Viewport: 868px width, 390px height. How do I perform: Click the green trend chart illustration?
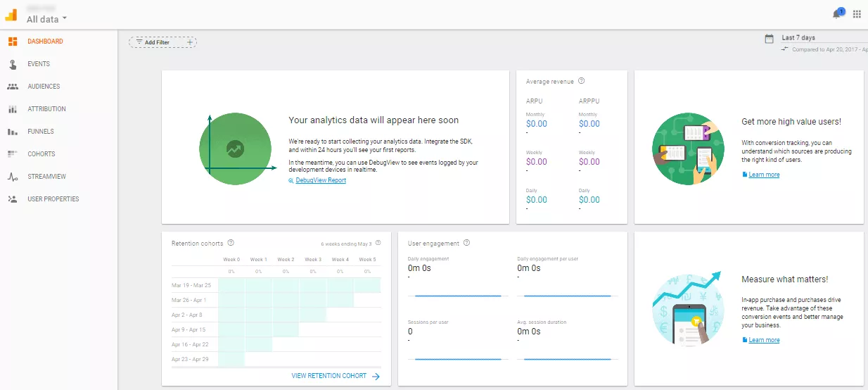tap(235, 149)
